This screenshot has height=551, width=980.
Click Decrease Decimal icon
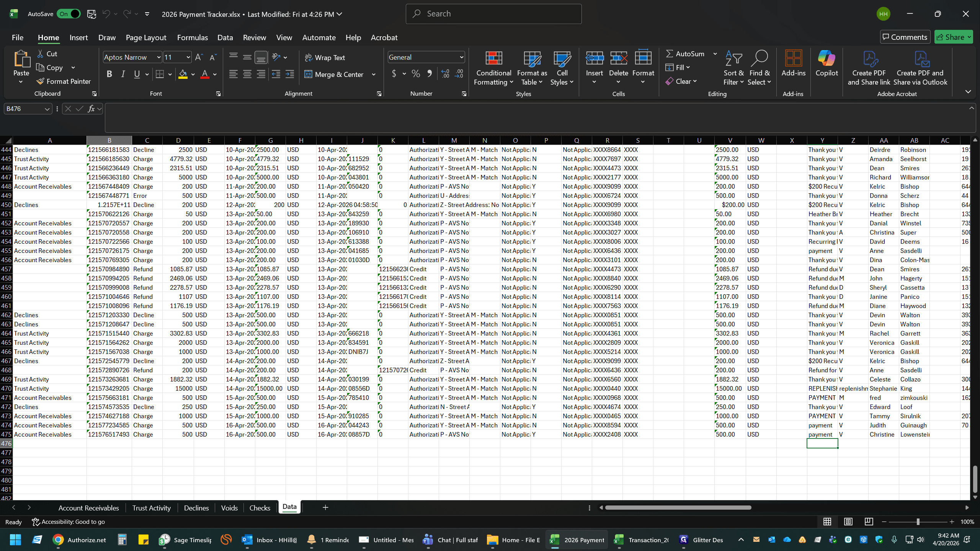(x=459, y=74)
